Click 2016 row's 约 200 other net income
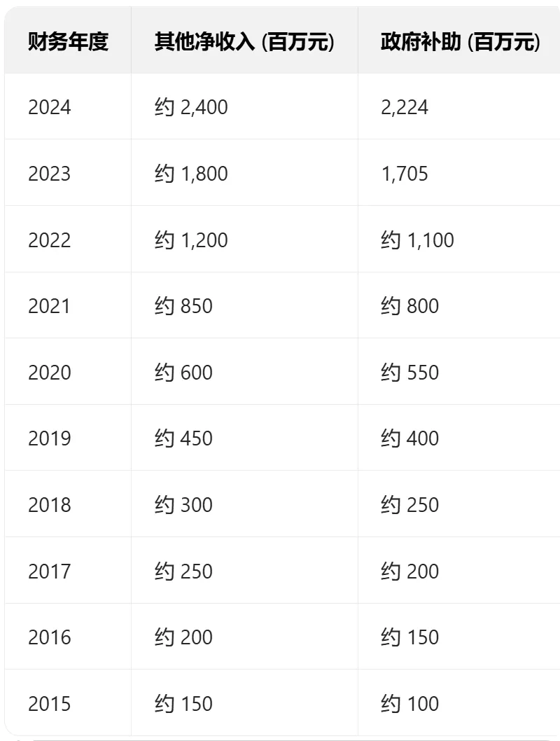The image size is (560, 741). [183, 637]
